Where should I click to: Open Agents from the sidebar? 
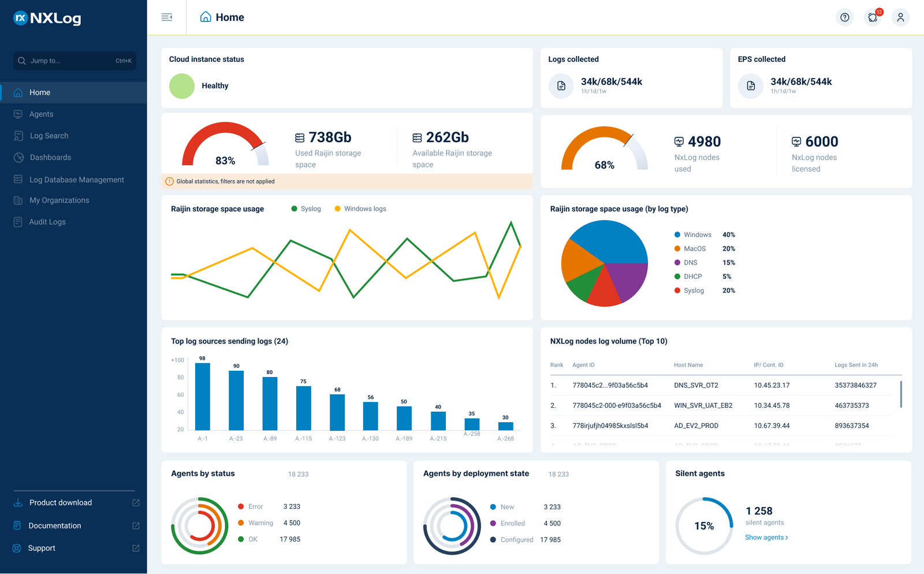(x=73, y=114)
